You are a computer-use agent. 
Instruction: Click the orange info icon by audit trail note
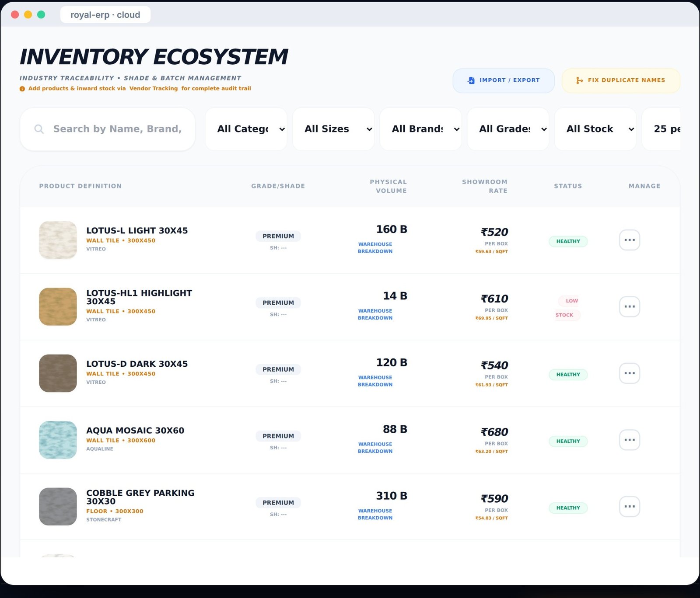coord(22,89)
